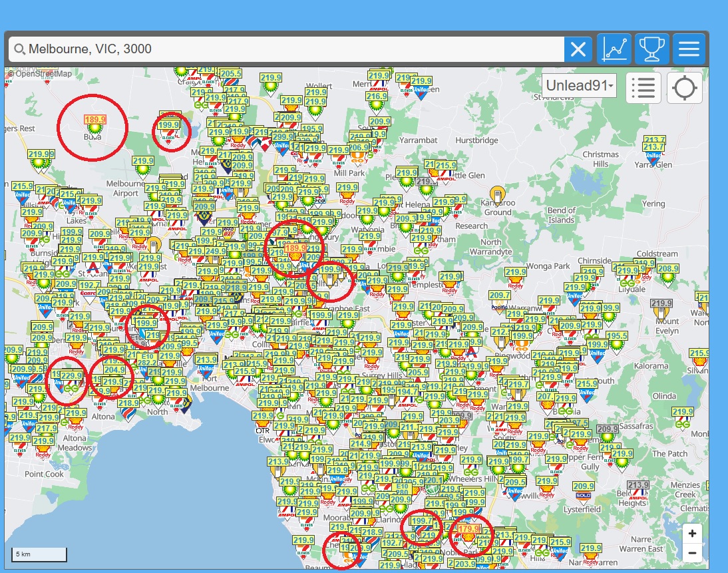Clear the Melbourne search with X button

click(578, 49)
